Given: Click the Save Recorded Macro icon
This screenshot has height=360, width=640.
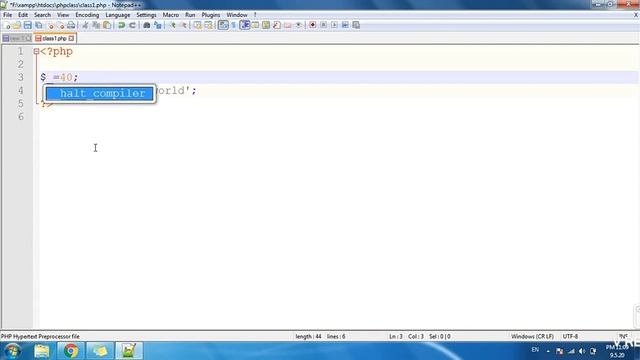Looking at the screenshot, I should tap(356, 25).
